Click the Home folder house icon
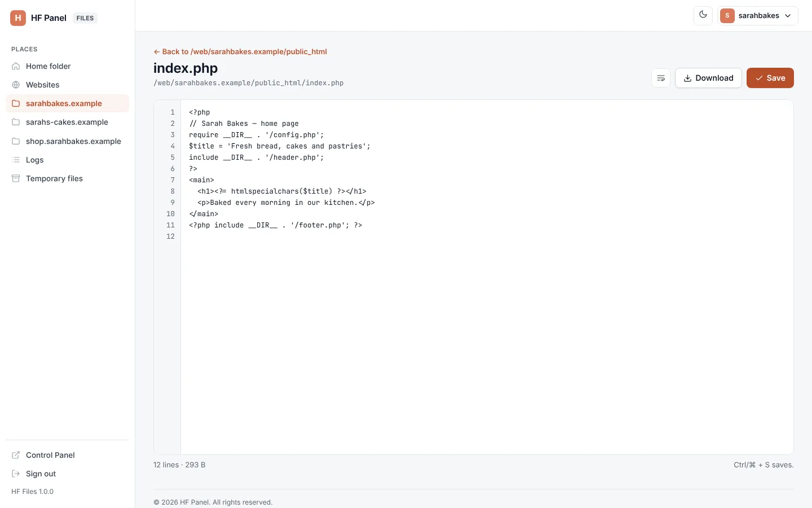 (x=16, y=66)
